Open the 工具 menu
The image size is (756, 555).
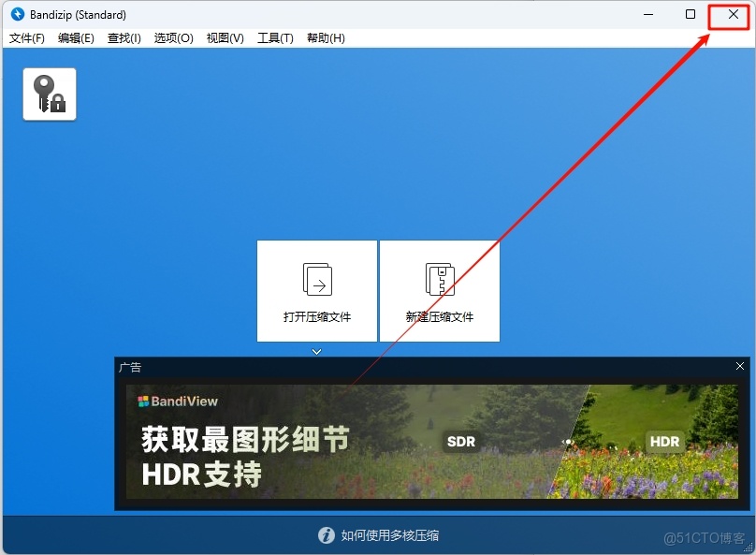pos(275,38)
